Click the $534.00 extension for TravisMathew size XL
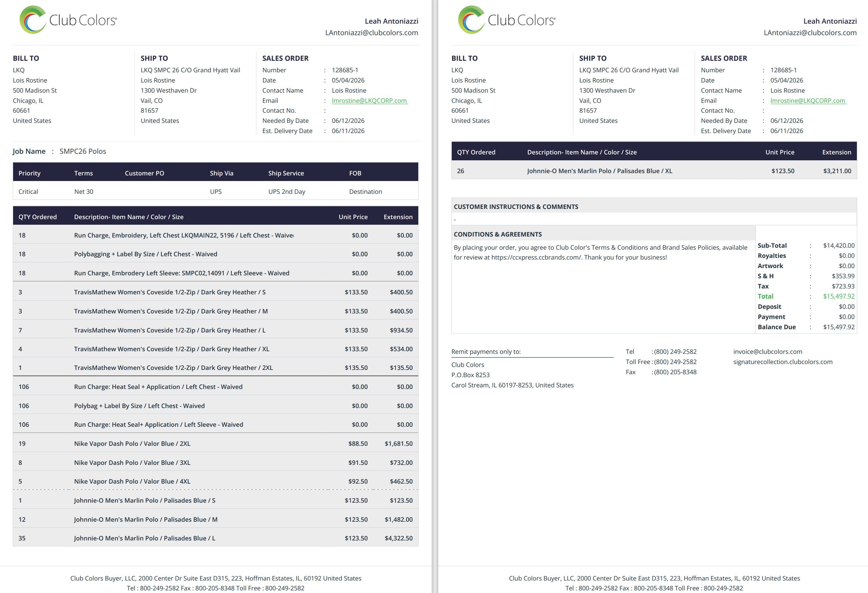 (401, 349)
